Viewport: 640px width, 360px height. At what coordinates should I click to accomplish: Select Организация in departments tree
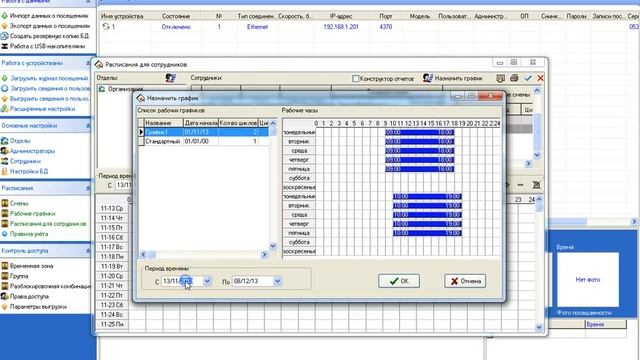coord(125,89)
